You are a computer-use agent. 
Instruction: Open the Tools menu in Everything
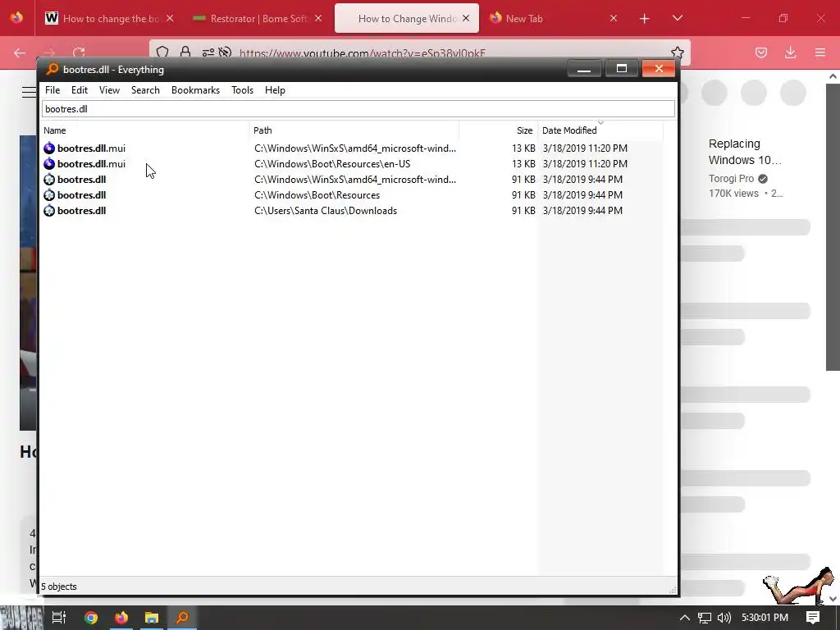point(242,90)
